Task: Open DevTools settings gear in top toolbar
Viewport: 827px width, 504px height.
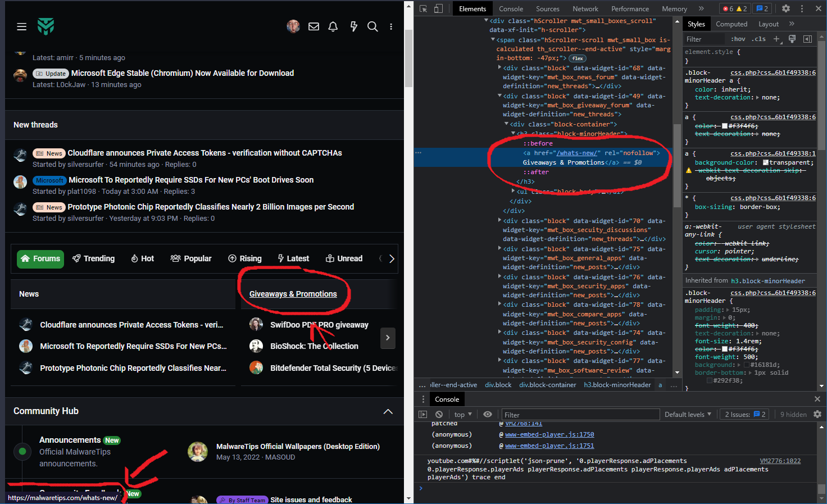Action: (786, 8)
